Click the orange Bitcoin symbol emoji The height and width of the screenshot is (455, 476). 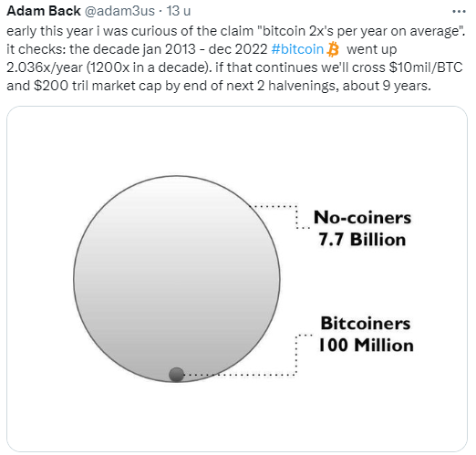point(333,49)
